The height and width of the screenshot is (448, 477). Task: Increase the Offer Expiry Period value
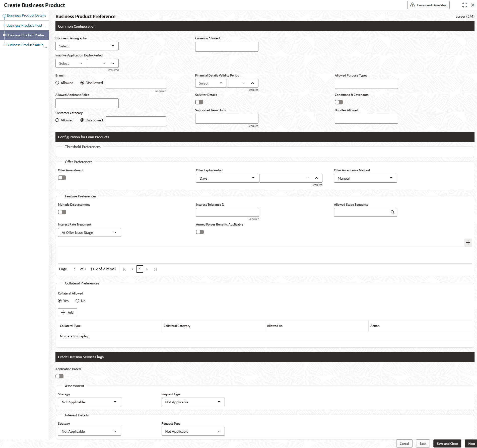[x=317, y=178]
